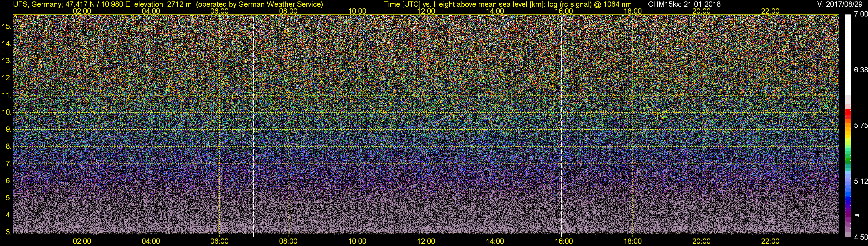868x246 pixels.
Task: Click the 9 km height axis label
Action: (x=8, y=129)
